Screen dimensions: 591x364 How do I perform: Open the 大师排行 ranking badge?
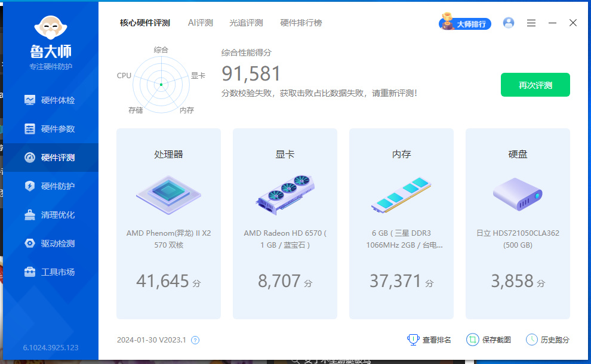464,22
